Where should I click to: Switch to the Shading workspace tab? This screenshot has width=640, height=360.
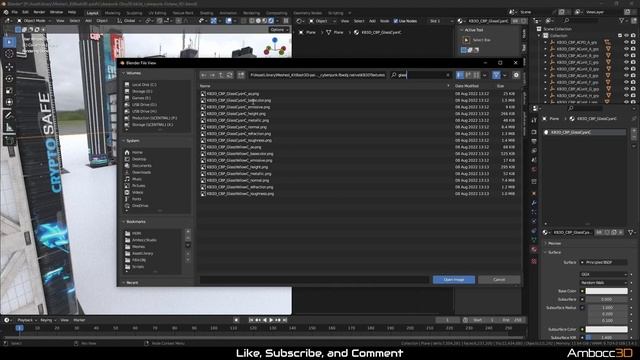coord(207,13)
